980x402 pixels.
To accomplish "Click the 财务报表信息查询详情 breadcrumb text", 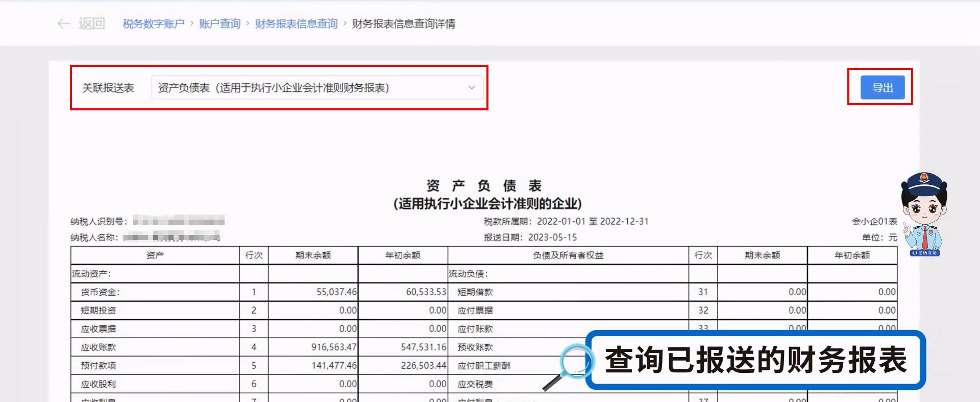I will click(403, 24).
